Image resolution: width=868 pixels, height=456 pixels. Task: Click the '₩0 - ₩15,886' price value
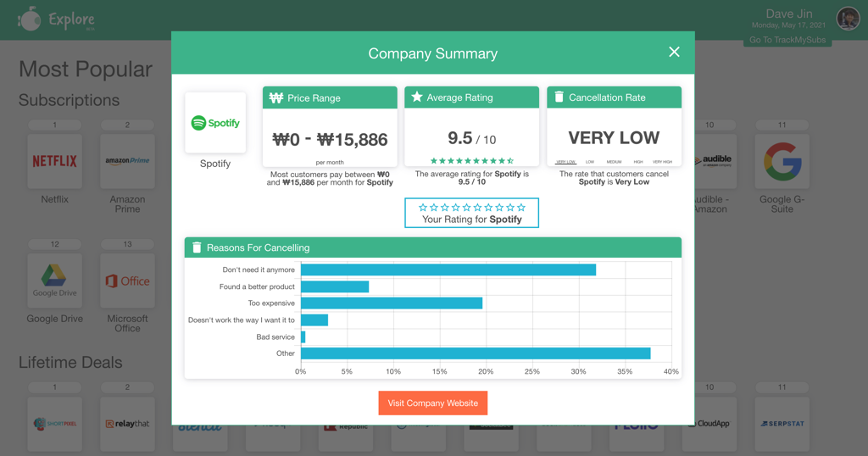pyautogui.click(x=330, y=140)
